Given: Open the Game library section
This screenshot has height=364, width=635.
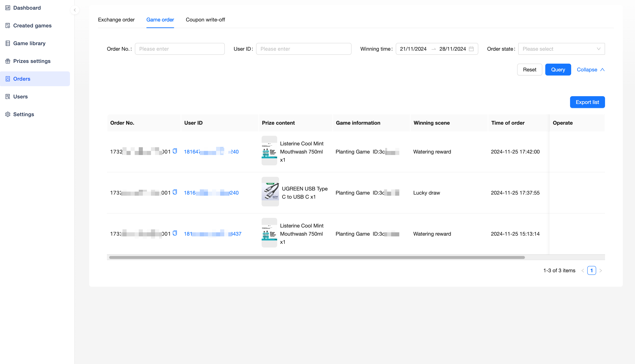Looking at the screenshot, I should click(x=29, y=43).
